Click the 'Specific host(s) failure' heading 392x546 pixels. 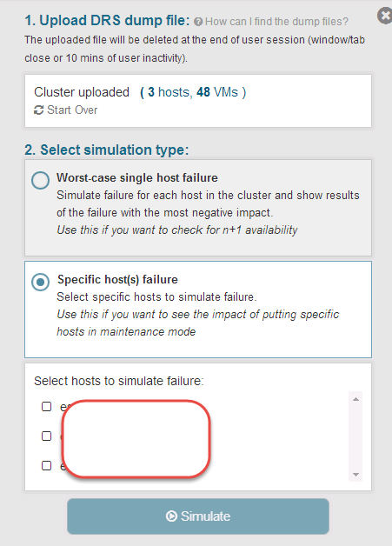pos(117,279)
